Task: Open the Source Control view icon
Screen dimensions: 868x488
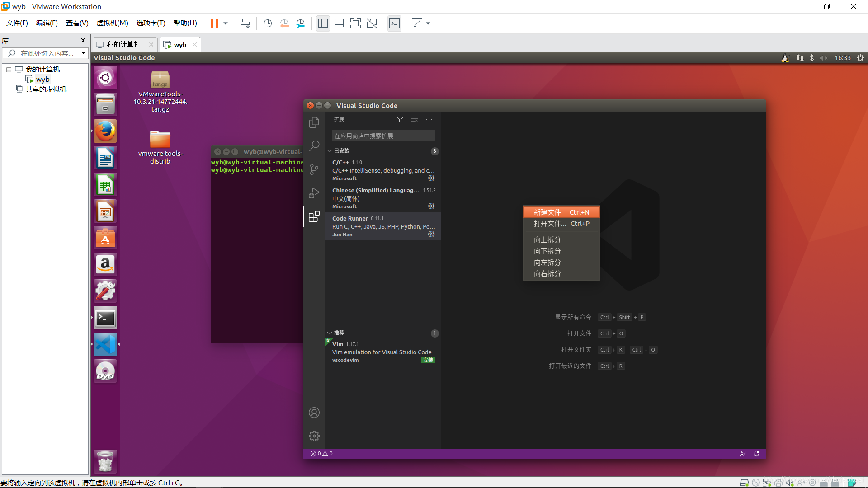Action: [x=314, y=169]
